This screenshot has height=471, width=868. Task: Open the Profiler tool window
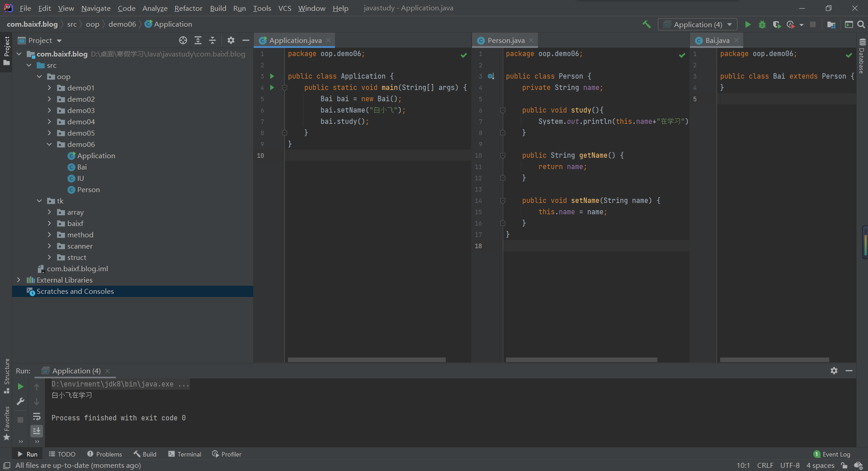click(226, 454)
